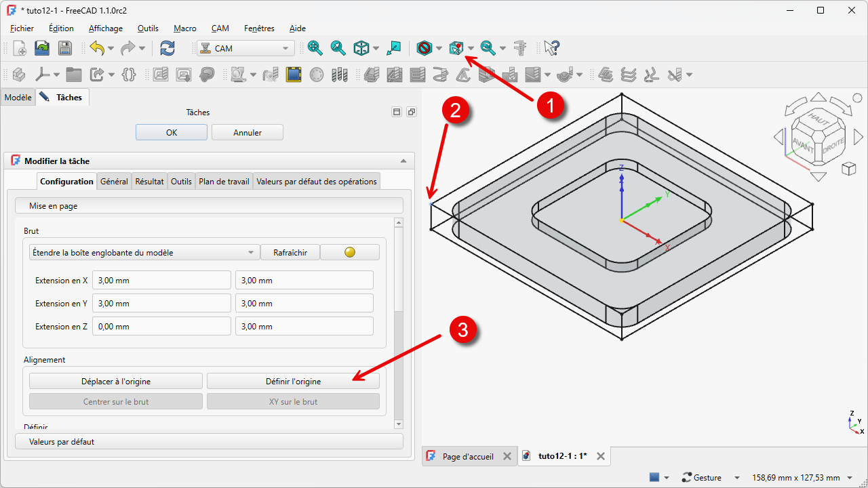Click the first Extension en X field
The height and width of the screenshot is (488, 868).
point(161,281)
